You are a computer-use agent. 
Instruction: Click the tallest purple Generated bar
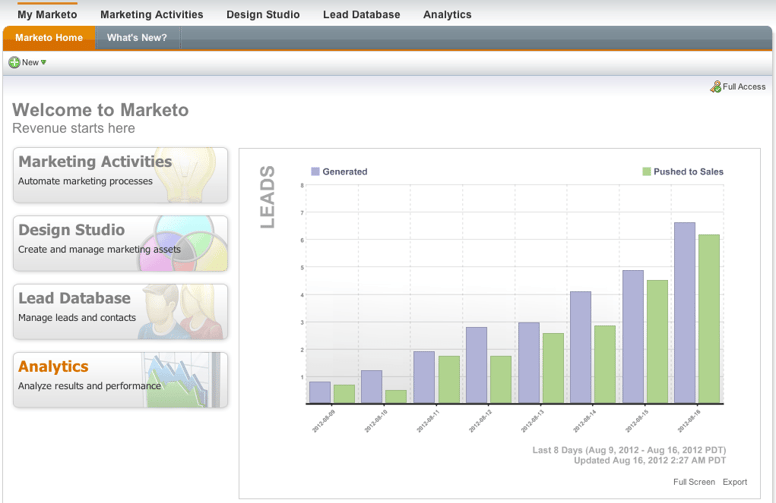(684, 312)
